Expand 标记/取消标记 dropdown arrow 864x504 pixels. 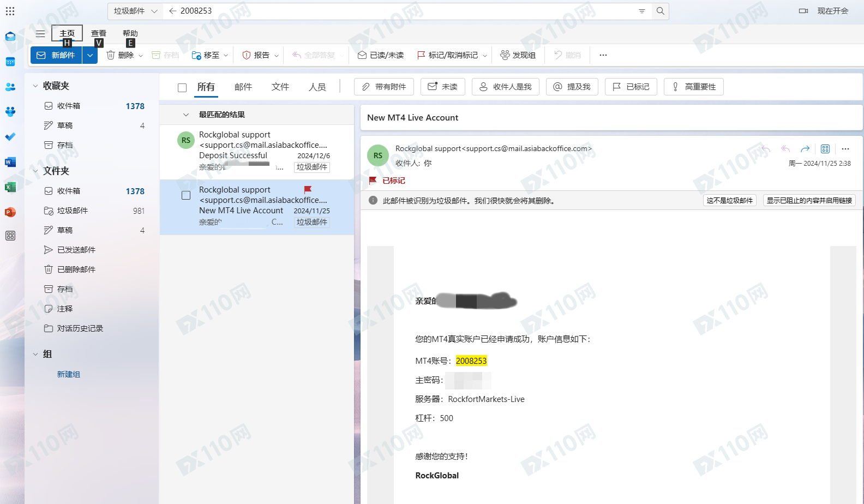point(484,56)
